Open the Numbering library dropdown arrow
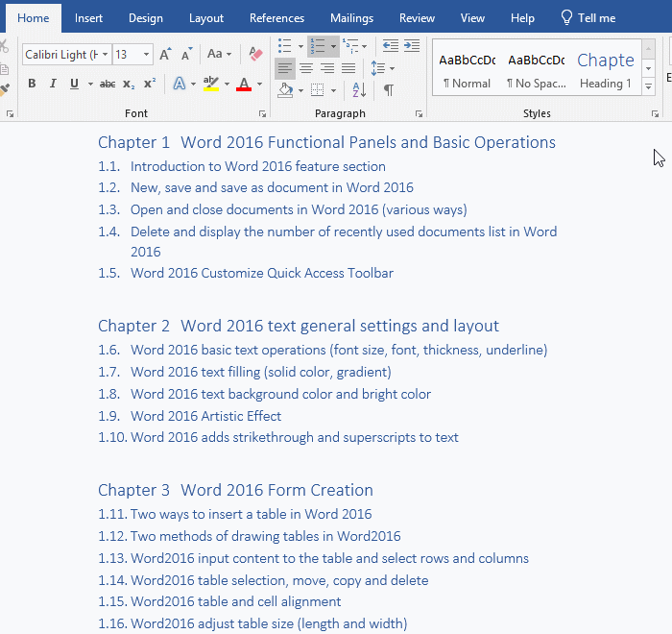The width and height of the screenshot is (672, 634). point(333,46)
